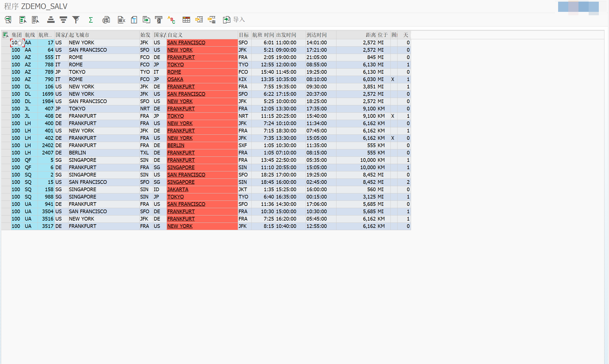
Task: Select row marker for flight AA 64
Action: pyautogui.click(x=6, y=50)
